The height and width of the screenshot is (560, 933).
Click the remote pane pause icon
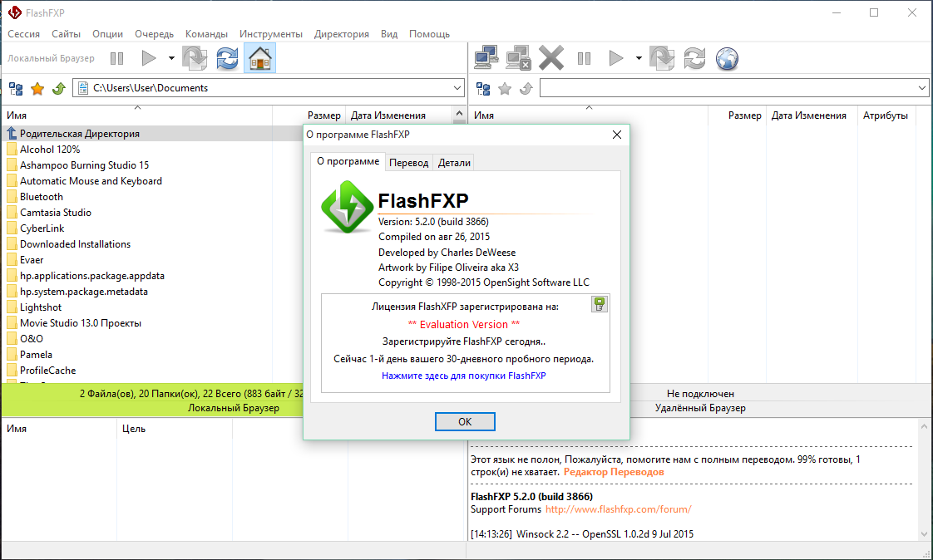[585, 58]
